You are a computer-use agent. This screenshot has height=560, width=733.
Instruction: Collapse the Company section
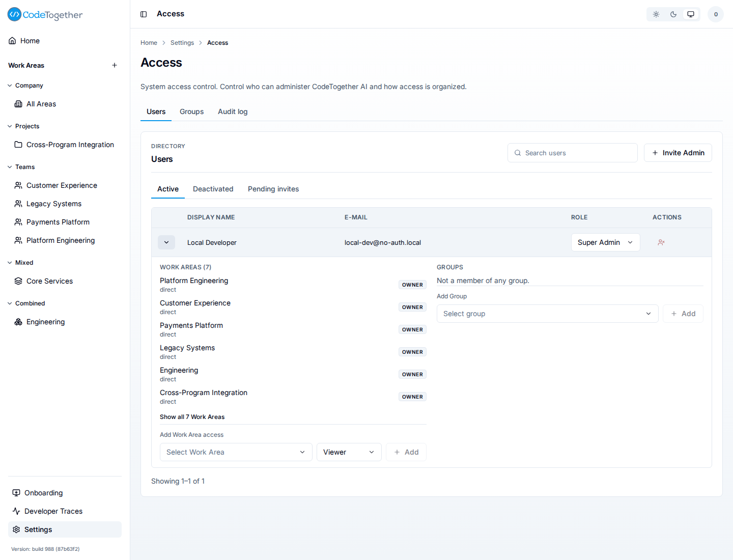tap(25, 86)
